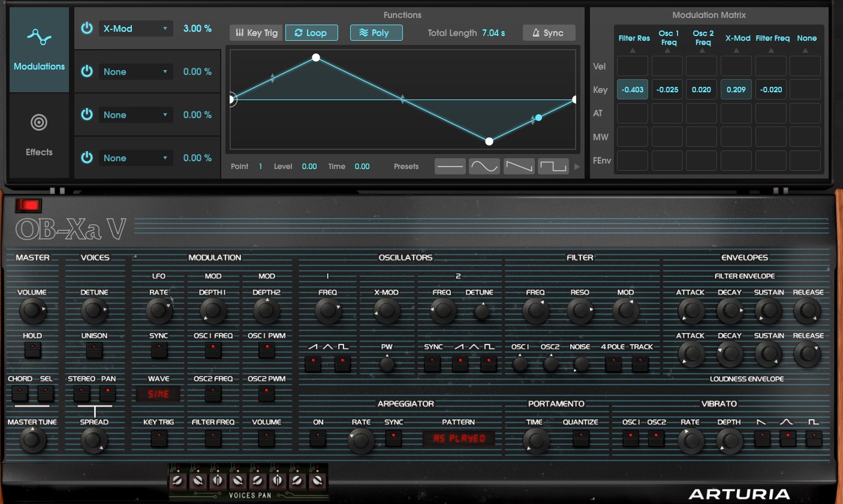Viewport: 843px width, 504px height.
Task: Toggle the OSC2 FREQ modulation button
Action: point(213,393)
